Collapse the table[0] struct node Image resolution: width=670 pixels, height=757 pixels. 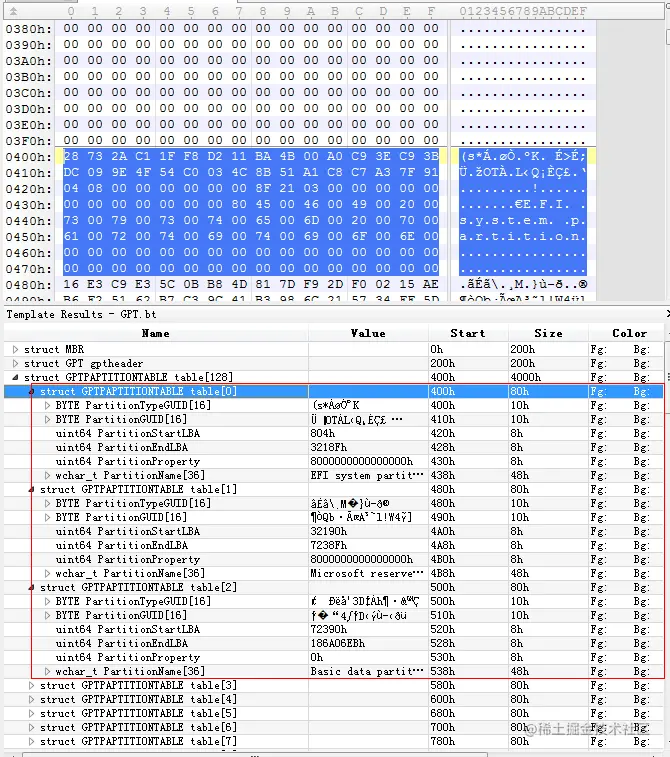click(x=31, y=391)
